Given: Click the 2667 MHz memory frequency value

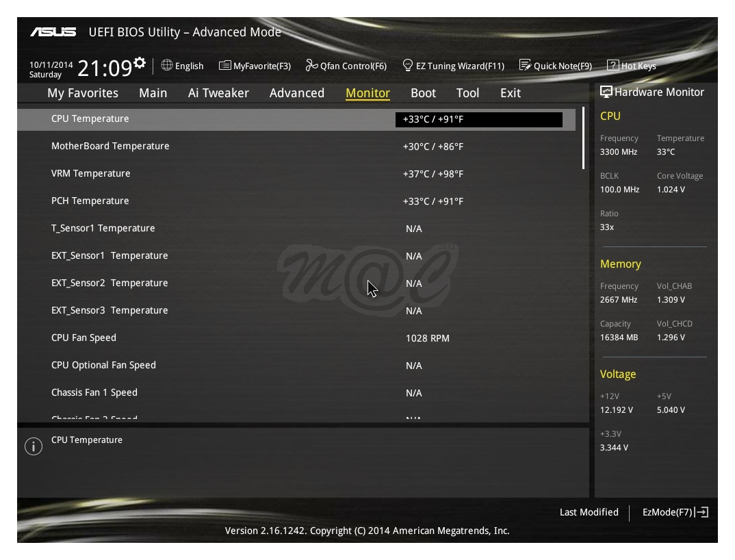Looking at the screenshot, I should (x=619, y=300).
